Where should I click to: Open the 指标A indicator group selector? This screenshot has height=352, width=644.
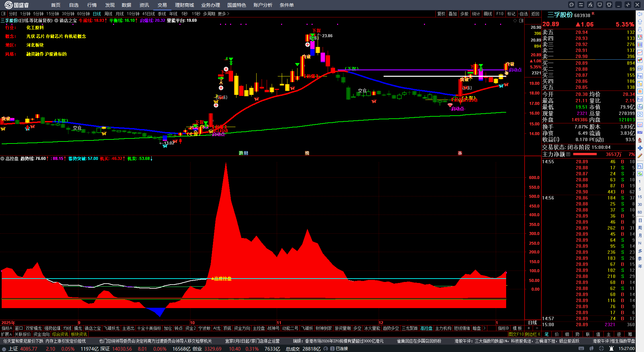[7, 328]
